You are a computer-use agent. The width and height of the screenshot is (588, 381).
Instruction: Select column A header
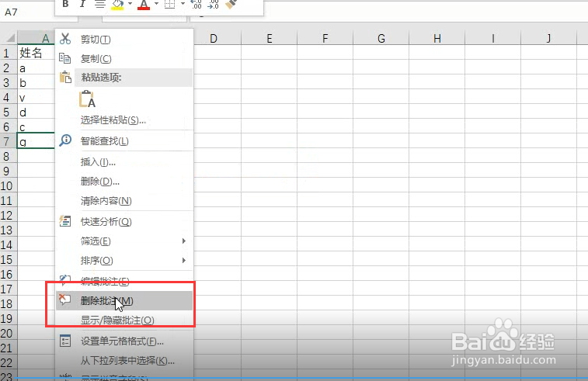pyautogui.click(x=37, y=38)
